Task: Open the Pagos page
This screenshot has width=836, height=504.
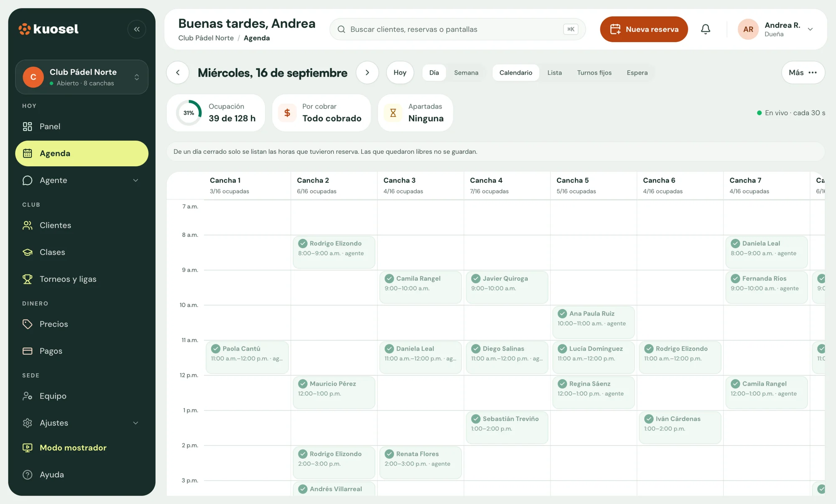Action: click(82, 351)
